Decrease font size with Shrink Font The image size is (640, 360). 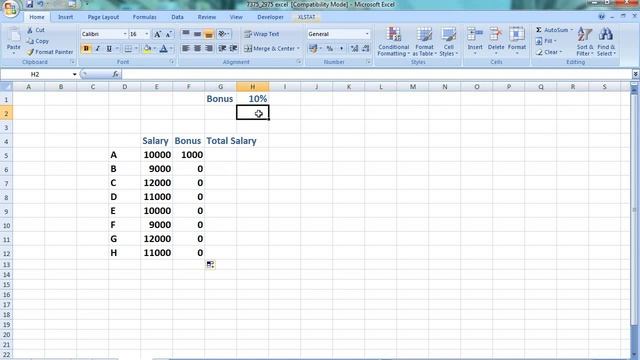click(x=168, y=34)
